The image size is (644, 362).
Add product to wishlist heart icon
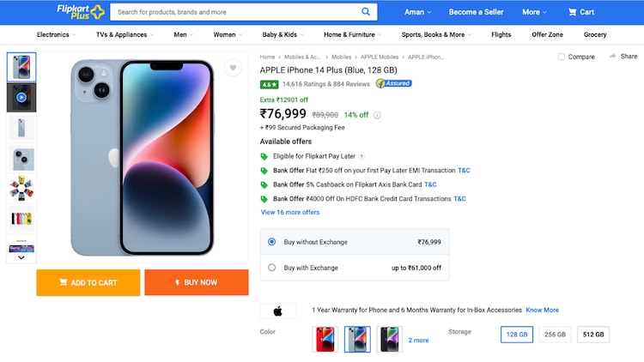click(x=233, y=68)
